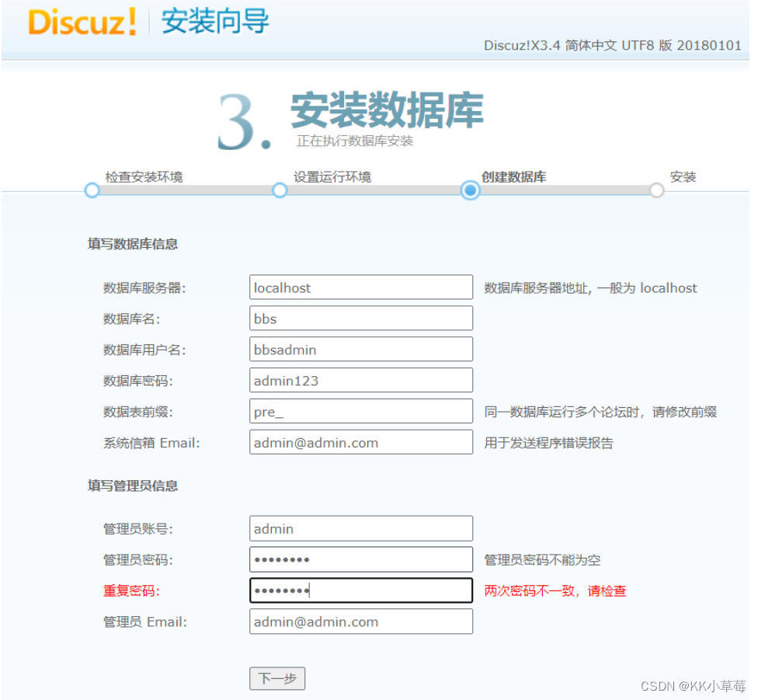
Task: Click the 数据库密码 field with admin123
Action: click(x=361, y=381)
